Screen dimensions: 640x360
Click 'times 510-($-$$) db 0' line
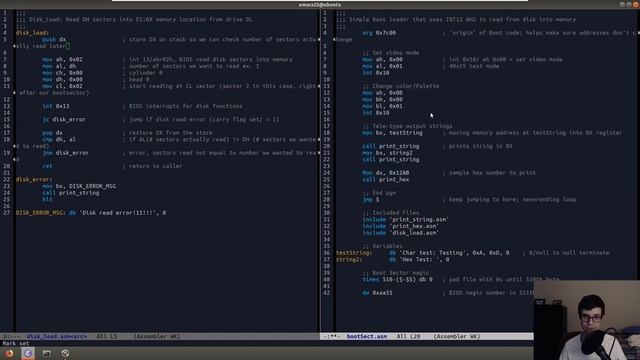pos(397,280)
